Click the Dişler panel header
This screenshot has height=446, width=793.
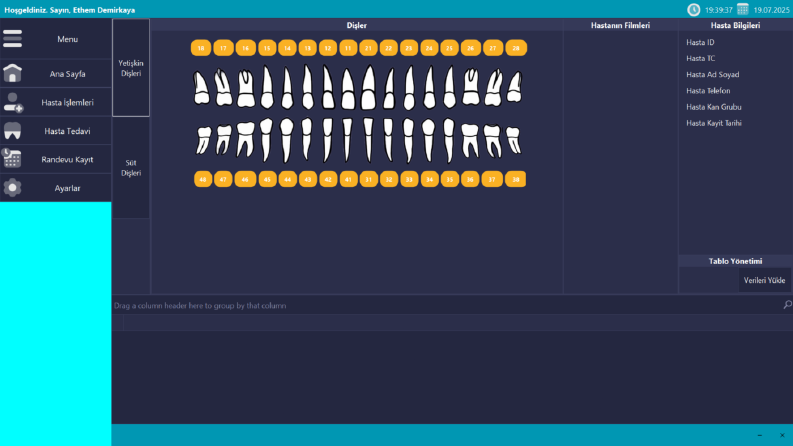(357, 25)
